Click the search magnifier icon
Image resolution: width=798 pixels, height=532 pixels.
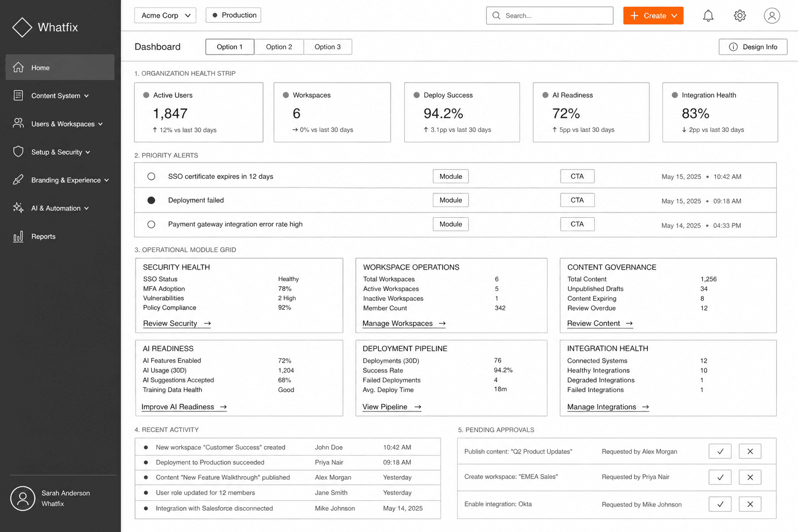(x=496, y=16)
